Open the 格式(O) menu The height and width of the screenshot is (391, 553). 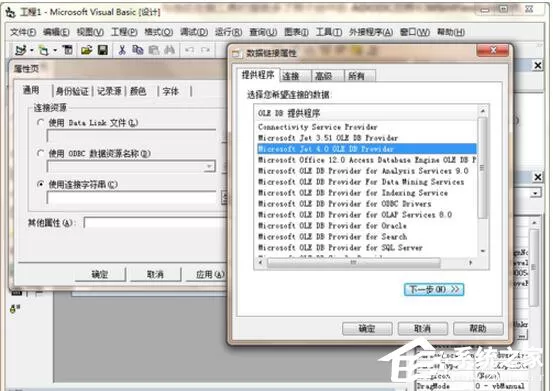[159, 32]
